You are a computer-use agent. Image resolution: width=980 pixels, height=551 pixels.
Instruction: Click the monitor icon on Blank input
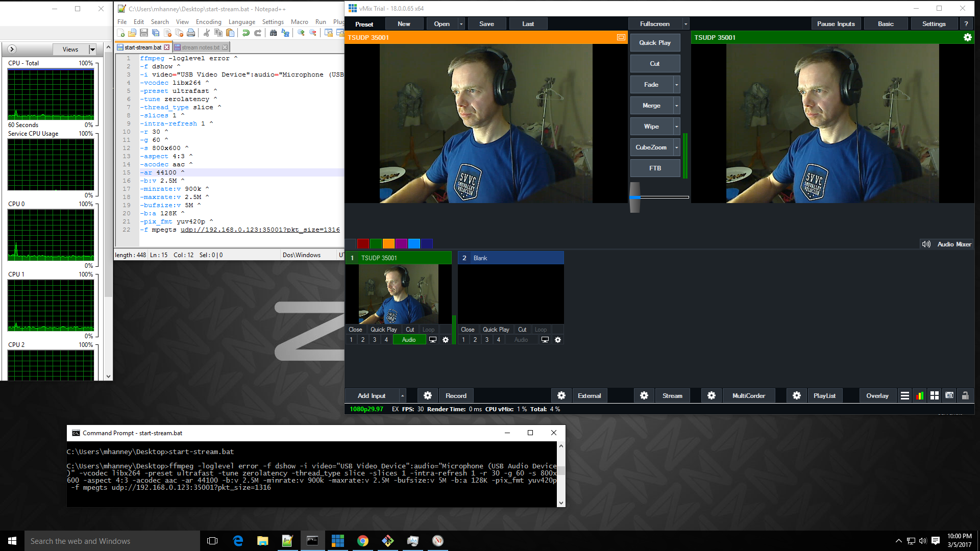pos(545,340)
